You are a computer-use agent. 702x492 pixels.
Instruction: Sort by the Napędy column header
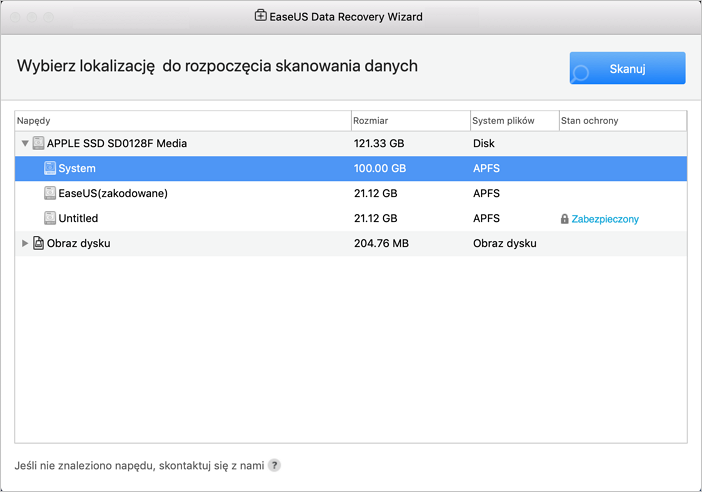point(183,120)
